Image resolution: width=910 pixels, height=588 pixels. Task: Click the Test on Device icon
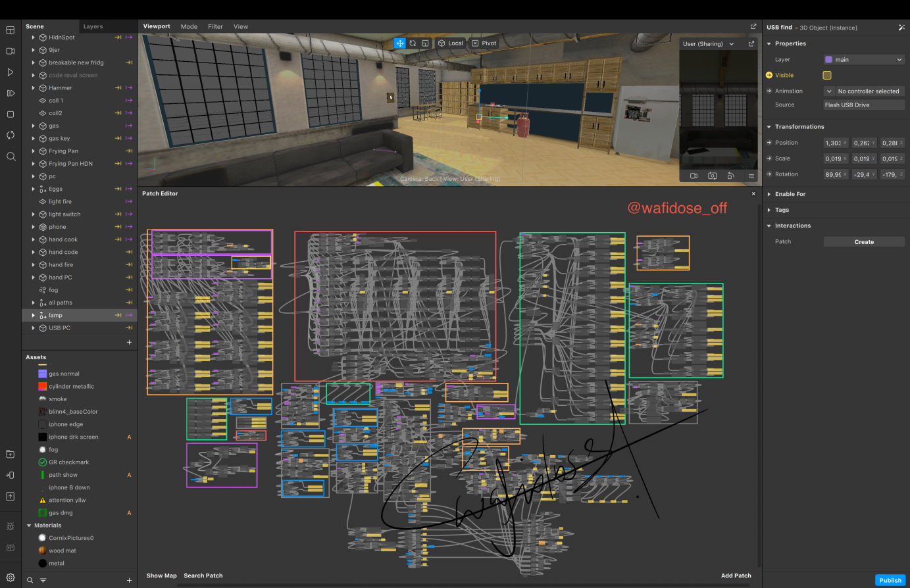tap(10, 475)
